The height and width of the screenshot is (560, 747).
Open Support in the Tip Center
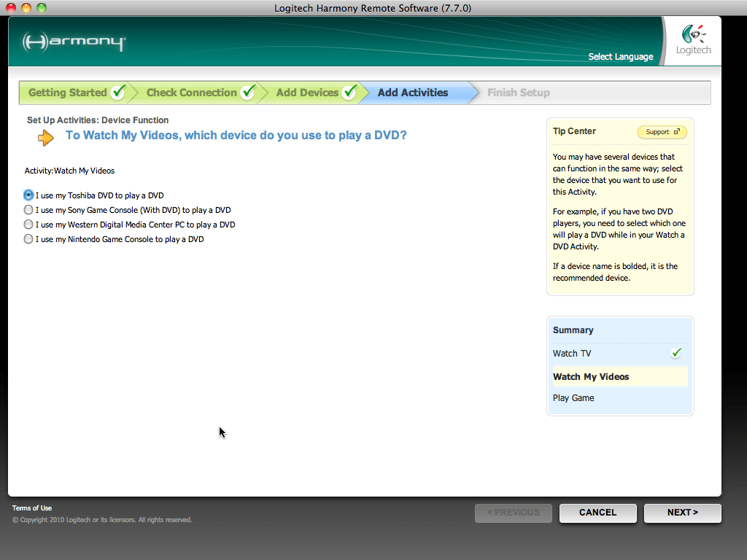[x=662, y=132]
